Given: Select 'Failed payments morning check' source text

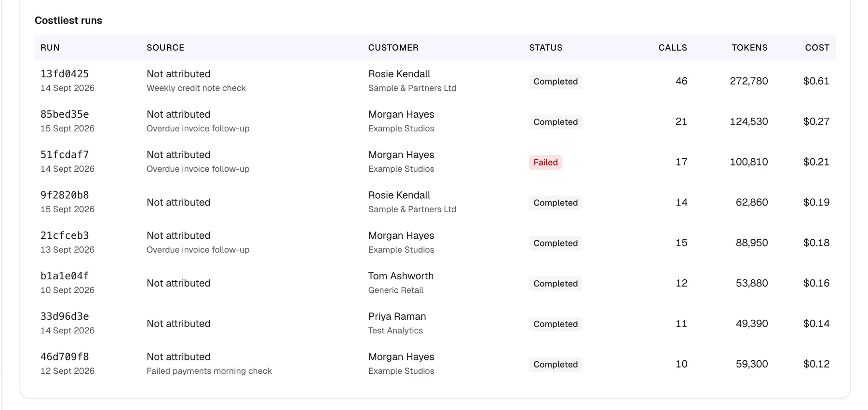Looking at the screenshot, I should click(x=209, y=371).
